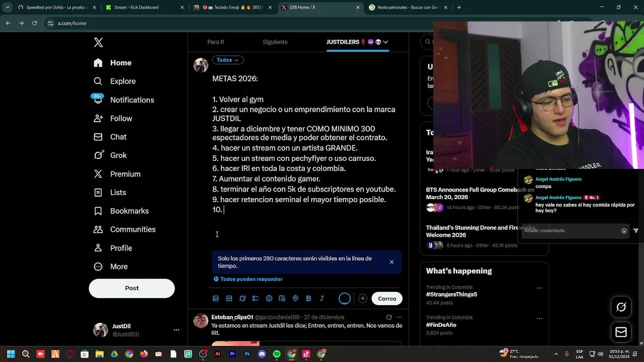
Task: Open emoji picker in composer
Action: (x=269, y=299)
